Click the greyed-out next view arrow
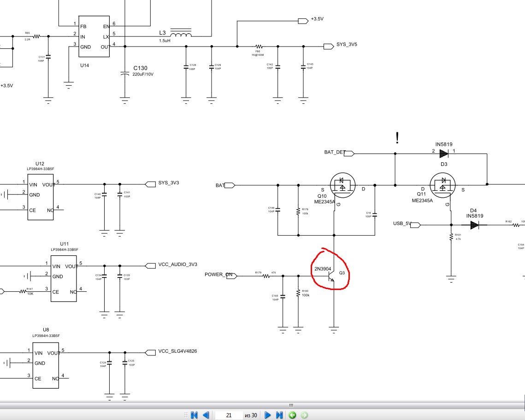The width and height of the screenshot is (525, 420). click(304, 415)
